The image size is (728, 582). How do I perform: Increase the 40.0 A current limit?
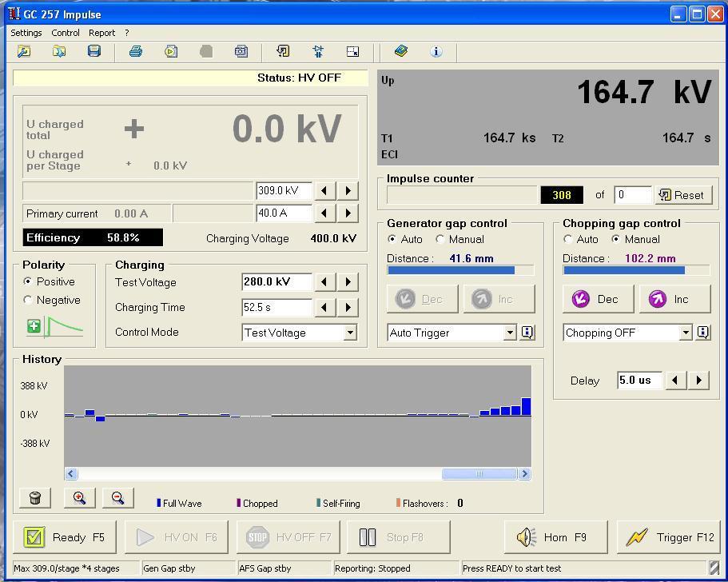(x=348, y=213)
